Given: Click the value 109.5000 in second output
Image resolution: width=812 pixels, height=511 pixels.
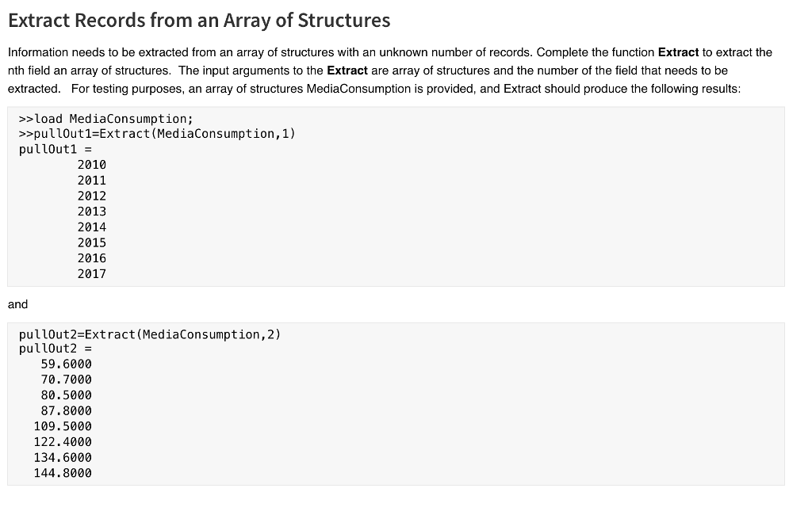Looking at the screenshot, I should click(63, 426).
